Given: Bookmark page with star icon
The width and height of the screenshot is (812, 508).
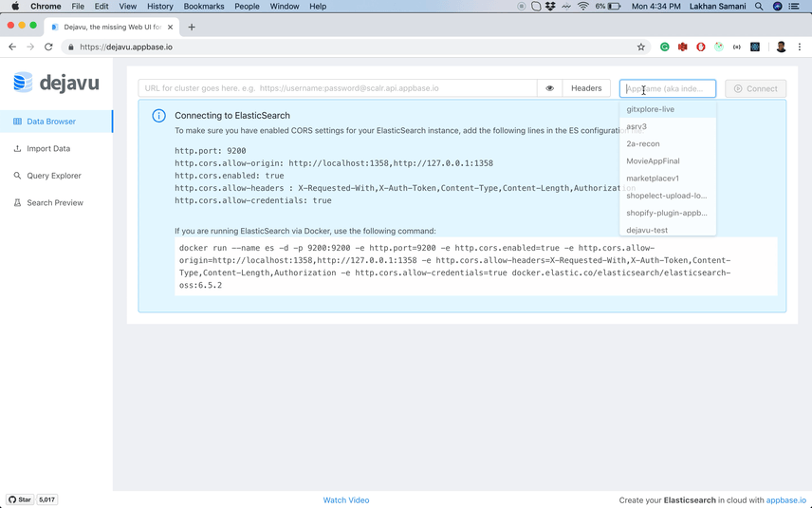Looking at the screenshot, I should tap(640, 47).
